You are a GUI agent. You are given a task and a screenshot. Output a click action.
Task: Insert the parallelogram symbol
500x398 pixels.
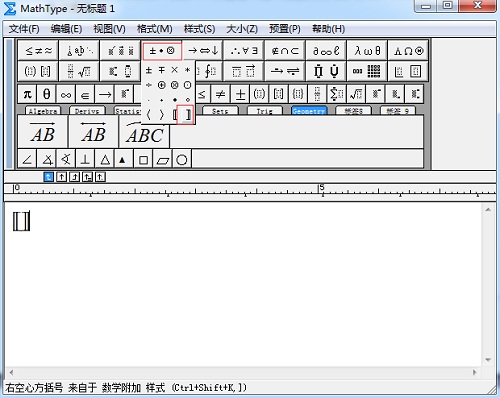(x=163, y=160)
